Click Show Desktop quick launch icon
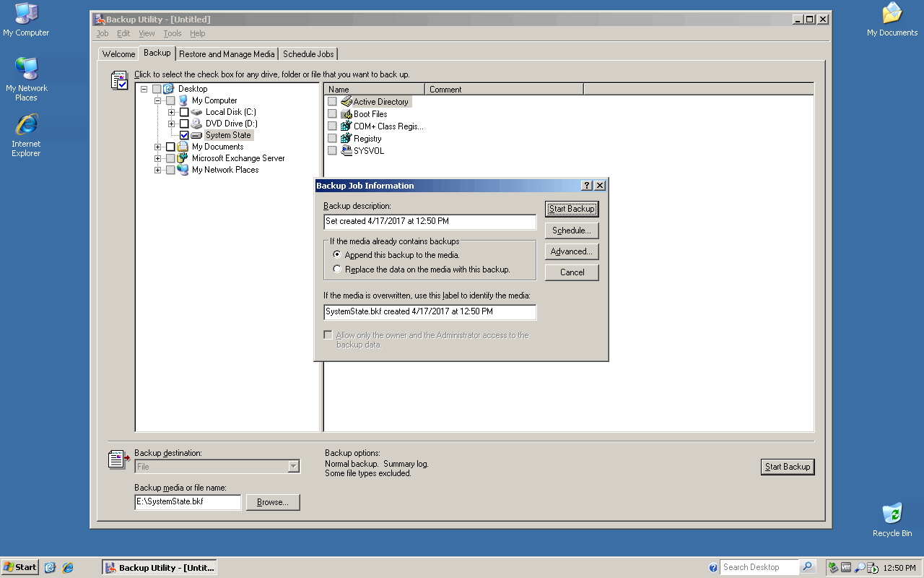The width and height of the screenshot is (924, 578). pos(50,567)
